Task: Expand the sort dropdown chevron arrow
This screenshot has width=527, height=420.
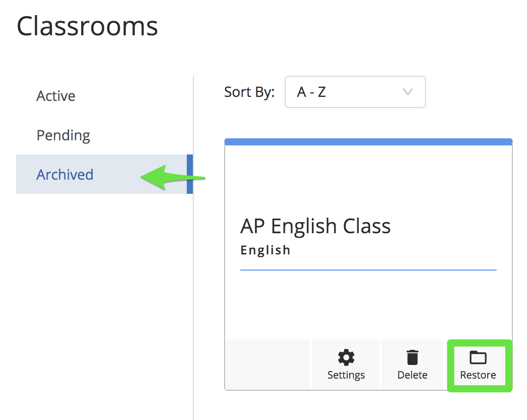Action: click(408, 92)
